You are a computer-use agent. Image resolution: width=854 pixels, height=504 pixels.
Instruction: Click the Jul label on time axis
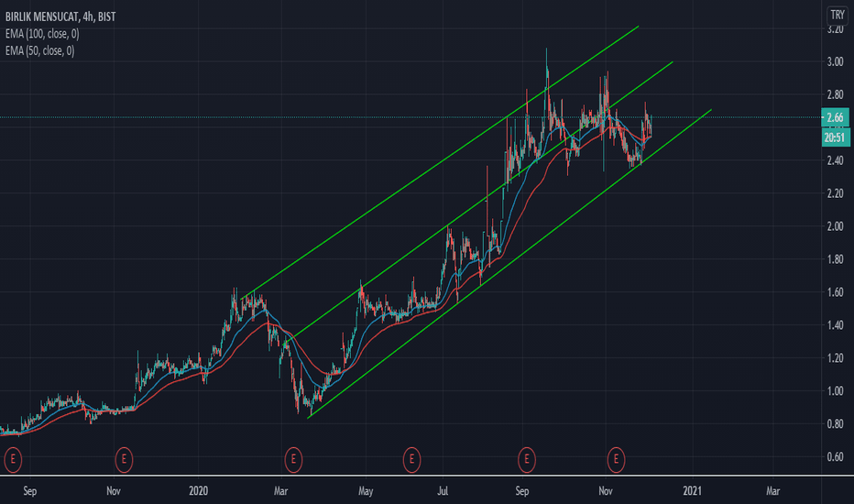(443, 491)
